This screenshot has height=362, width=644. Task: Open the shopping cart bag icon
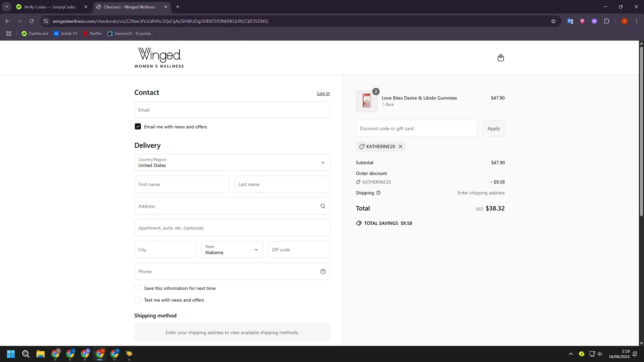[x=501, y=58]
